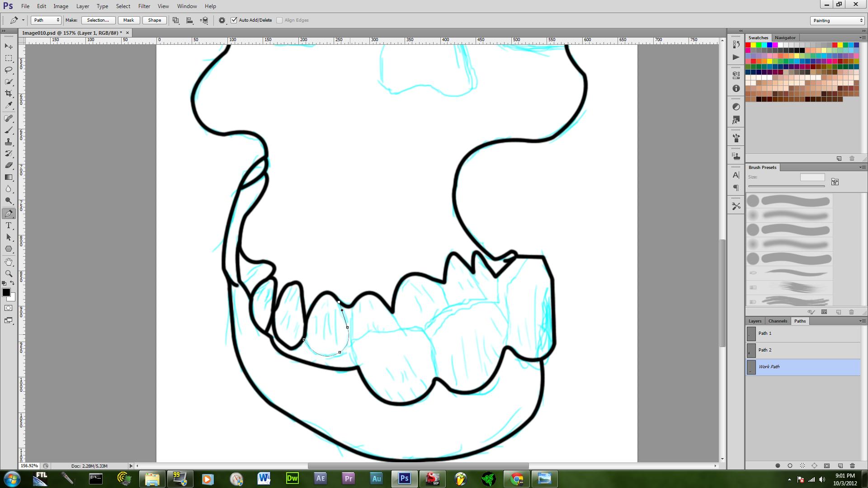Open the Filter menu

(144, 6)
